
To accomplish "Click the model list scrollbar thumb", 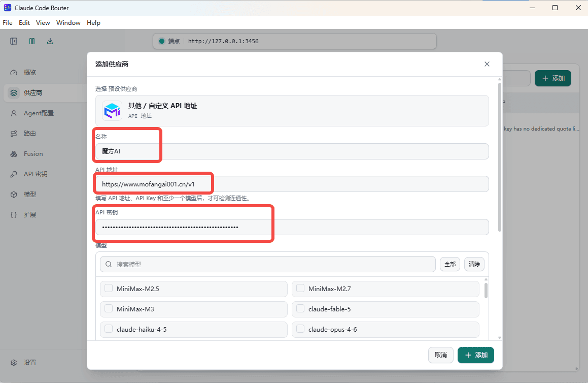I will click(486, 290).
